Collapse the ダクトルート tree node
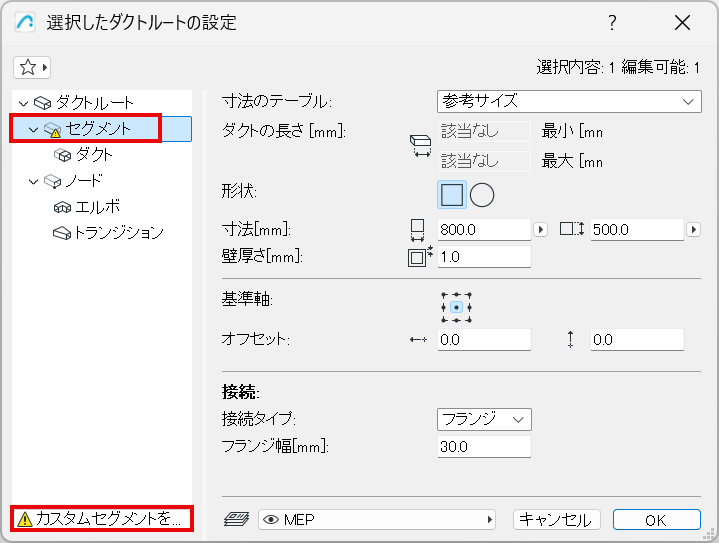Viewport: 719px width, 543px height. [23, 103]
